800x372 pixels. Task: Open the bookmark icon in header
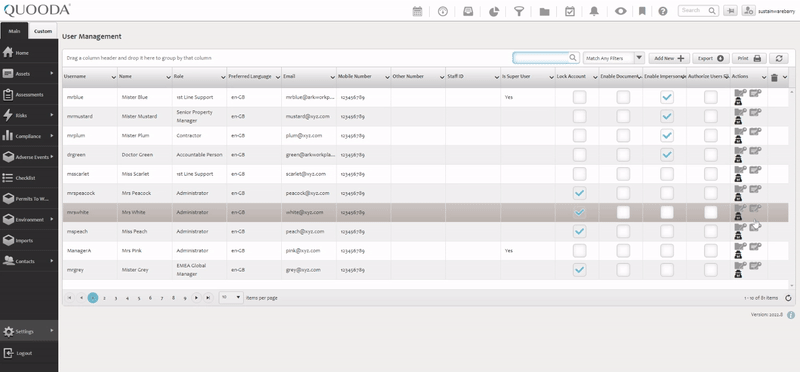click(x=642, y=11)
